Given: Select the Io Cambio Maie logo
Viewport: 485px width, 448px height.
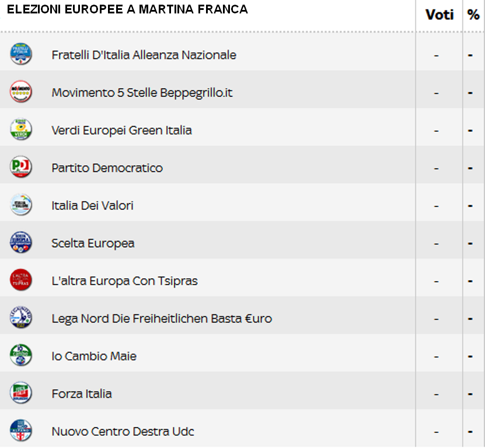Looking at the screenshot, I should pos(21,355).
